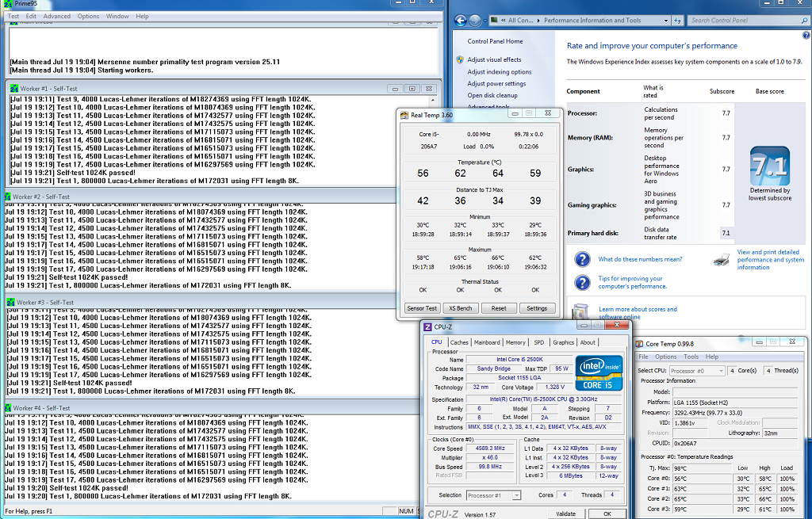This screenshot has width=812, height=519.
Task: Open Settings in Real Temp
Action: tap(537, 308)
